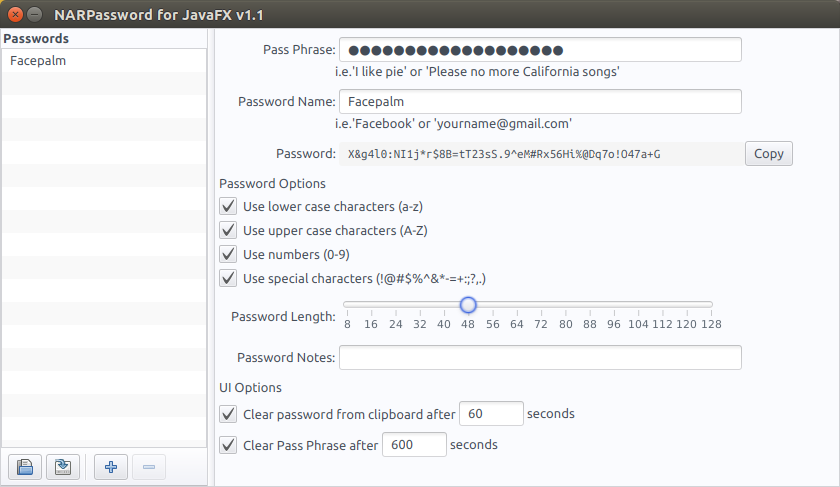The image size is (840, 487).
Task: Uncheck Use special characters option
Action: 228,279
